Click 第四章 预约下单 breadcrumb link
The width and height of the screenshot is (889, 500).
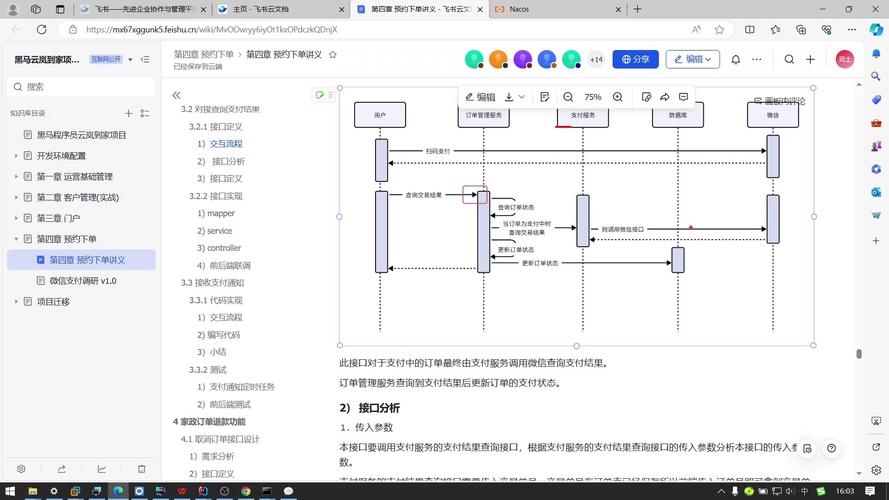click(x=204, y=54)
